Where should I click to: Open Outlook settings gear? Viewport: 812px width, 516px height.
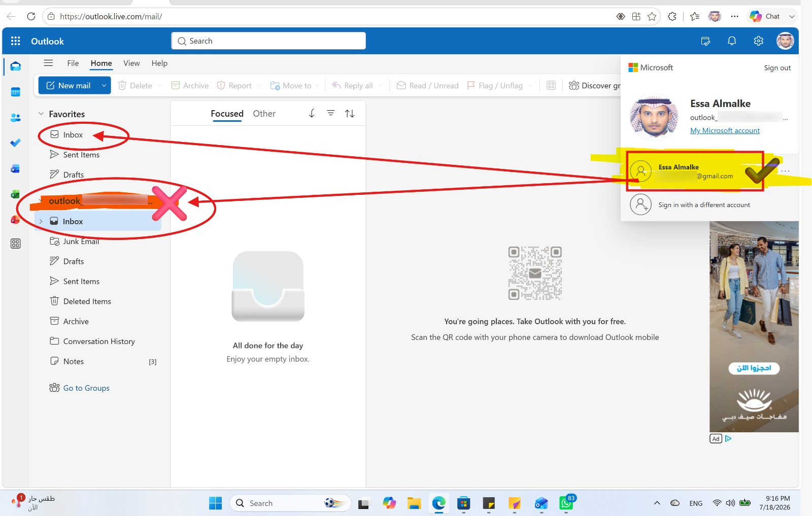(x=758, y=41)
